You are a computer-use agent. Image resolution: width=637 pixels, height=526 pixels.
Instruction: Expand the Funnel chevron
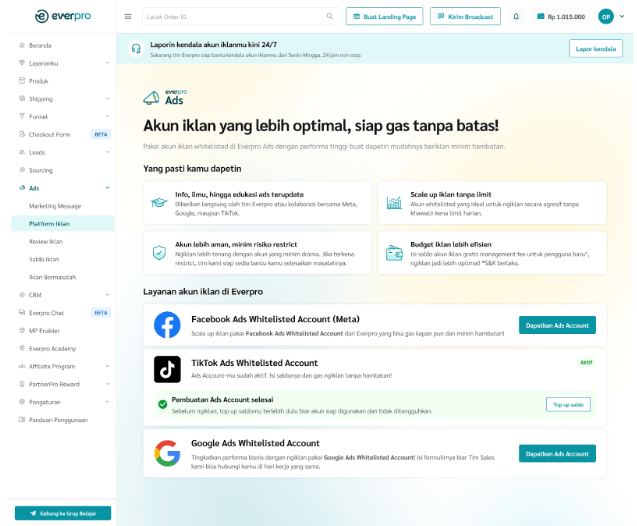(x=107, y=117)
